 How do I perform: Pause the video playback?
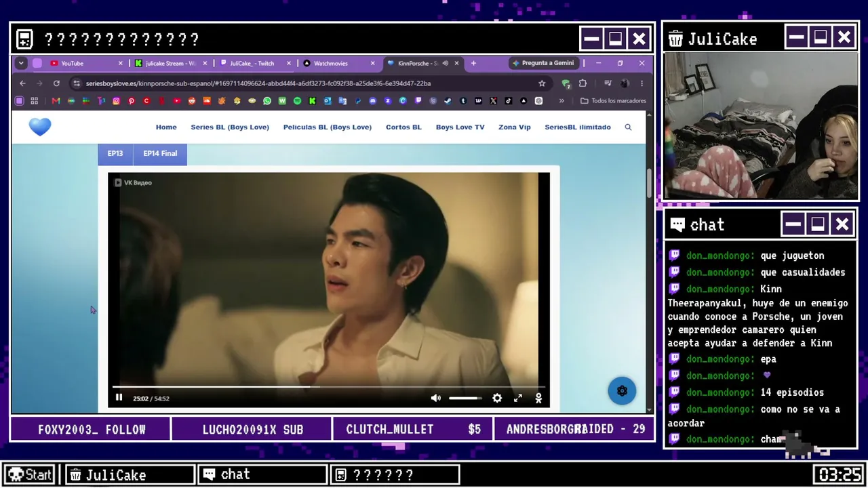pos(119,398)
